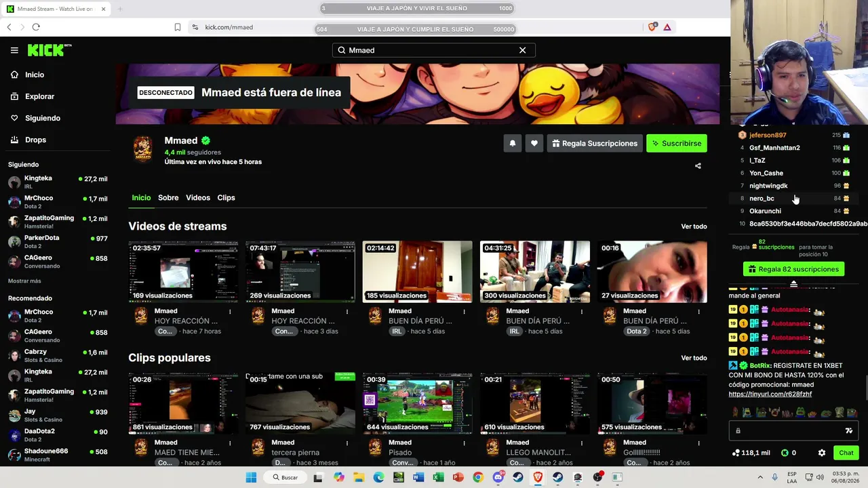Open File Explorer from the taskbar

point(359,477)
